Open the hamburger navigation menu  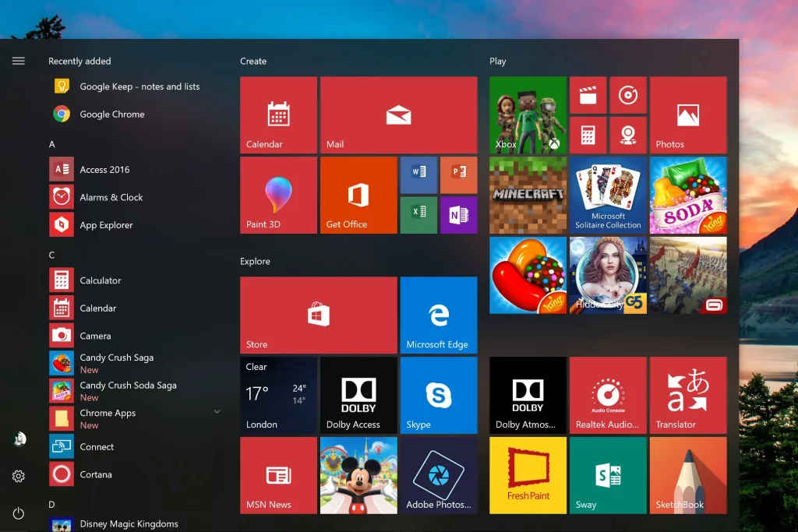click(x=18, y=61)
